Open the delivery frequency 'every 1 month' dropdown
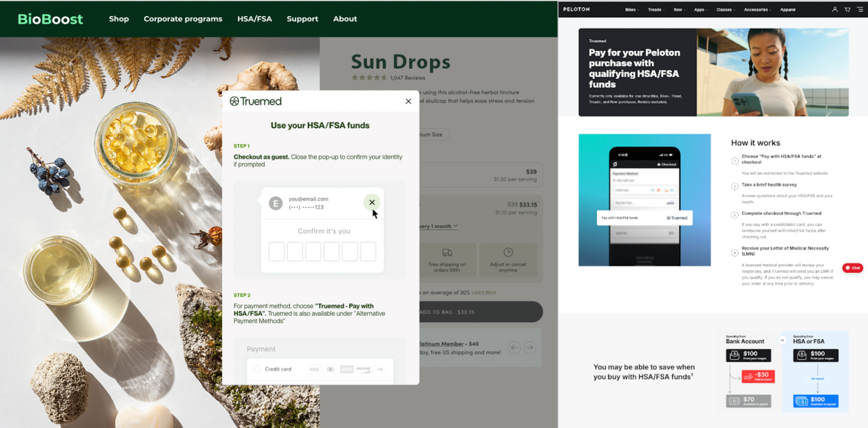 [x=439, y=226]
